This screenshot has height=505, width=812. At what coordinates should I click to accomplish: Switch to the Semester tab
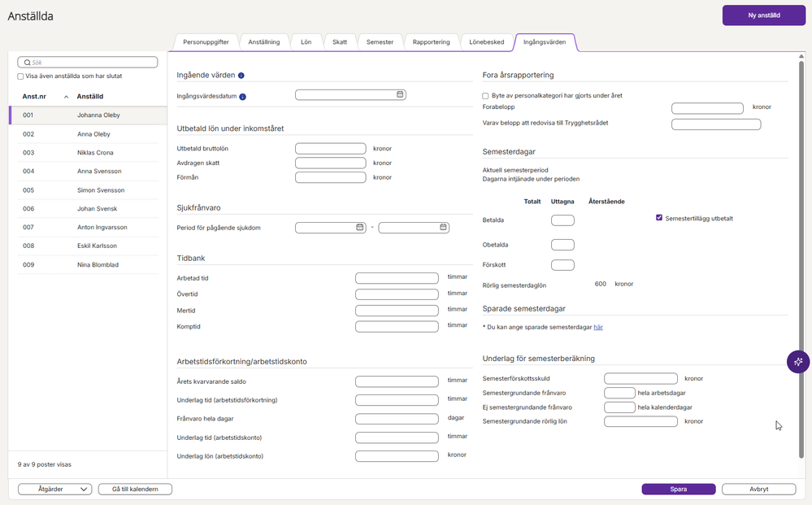(380, 42)
